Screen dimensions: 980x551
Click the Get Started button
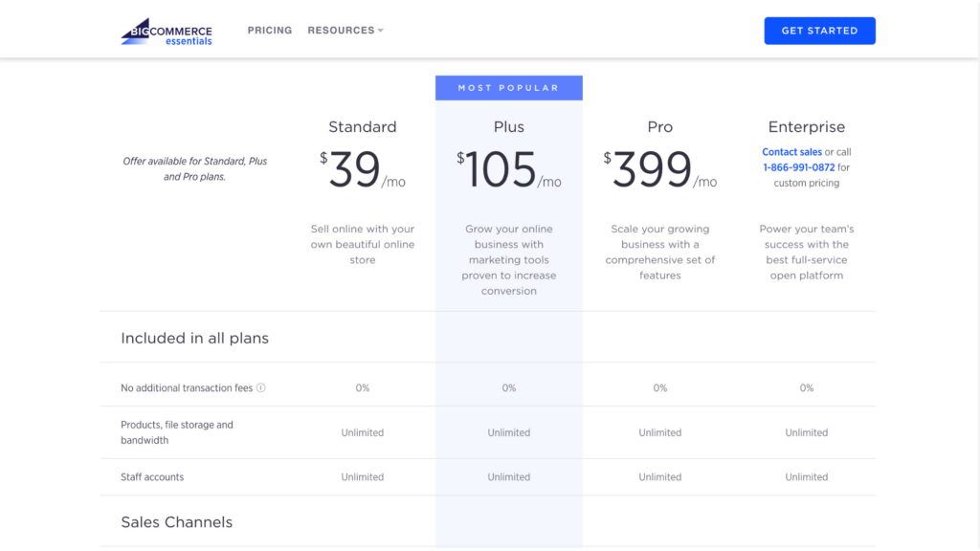(x=819, y=31)
